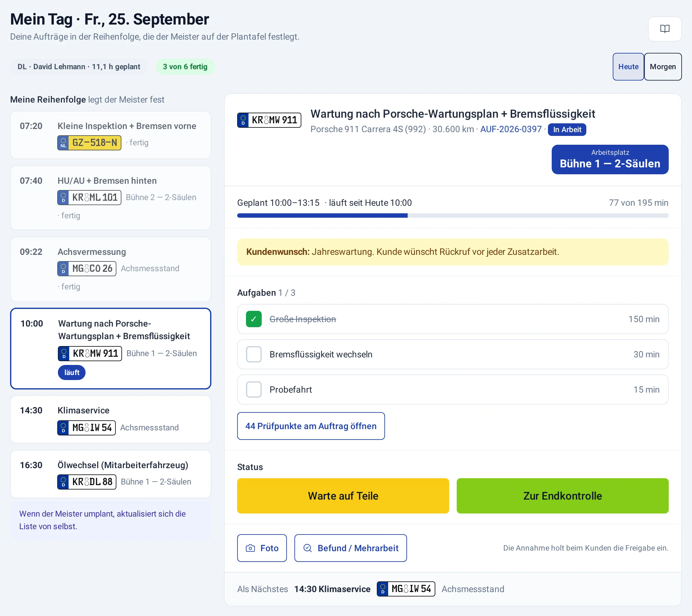Click the In Arbeit status badge

pyautogui.click(x=567, y=129)
